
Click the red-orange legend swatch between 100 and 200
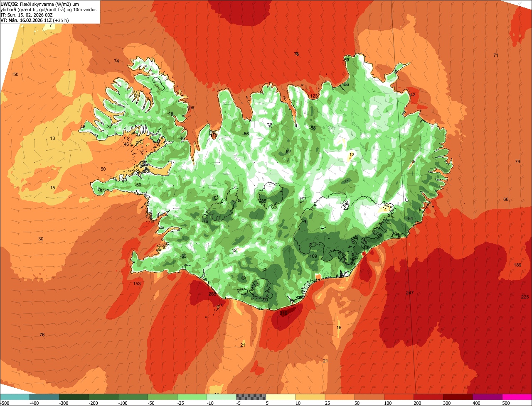tap(398, 397)
